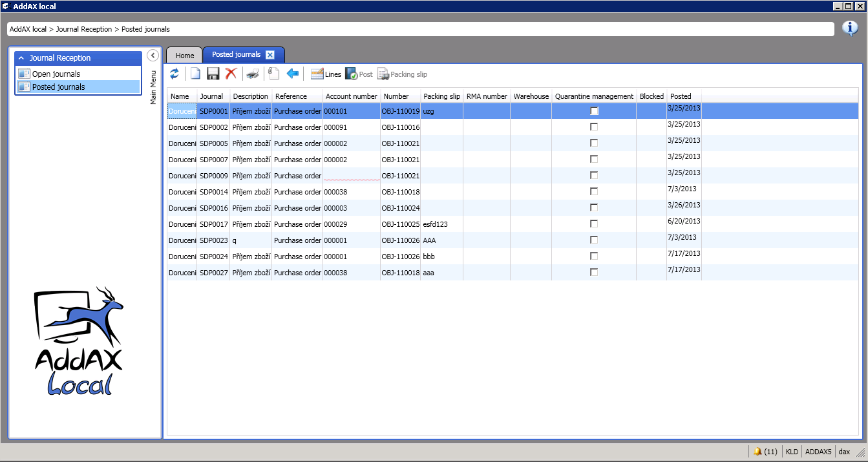Tick Quarantine management checkbox for SDP0017

click(x=594, y=224)
